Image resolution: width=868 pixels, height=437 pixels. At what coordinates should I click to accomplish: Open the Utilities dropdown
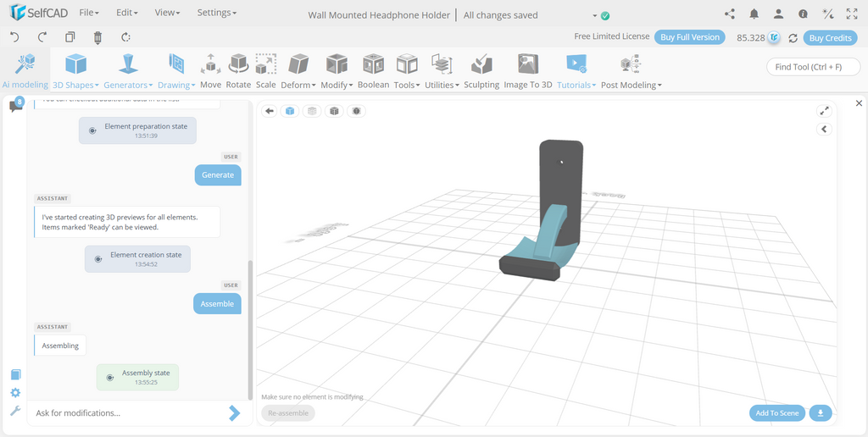(442, 71)
